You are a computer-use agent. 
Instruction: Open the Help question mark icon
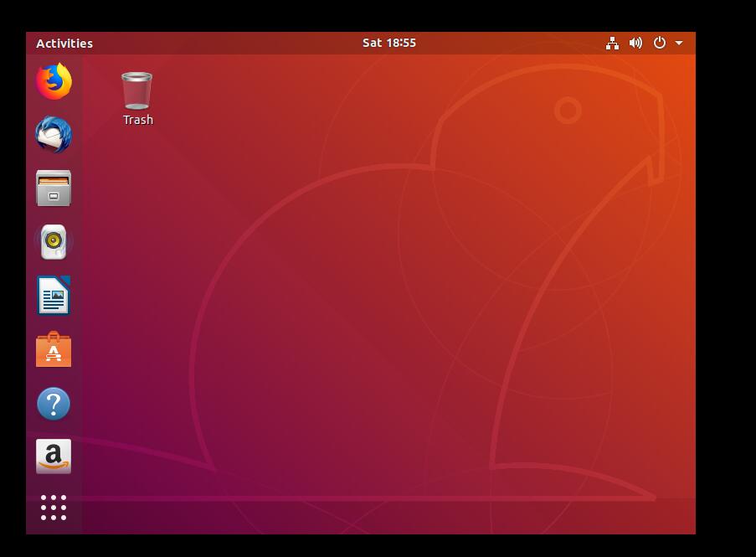[54, 403]
